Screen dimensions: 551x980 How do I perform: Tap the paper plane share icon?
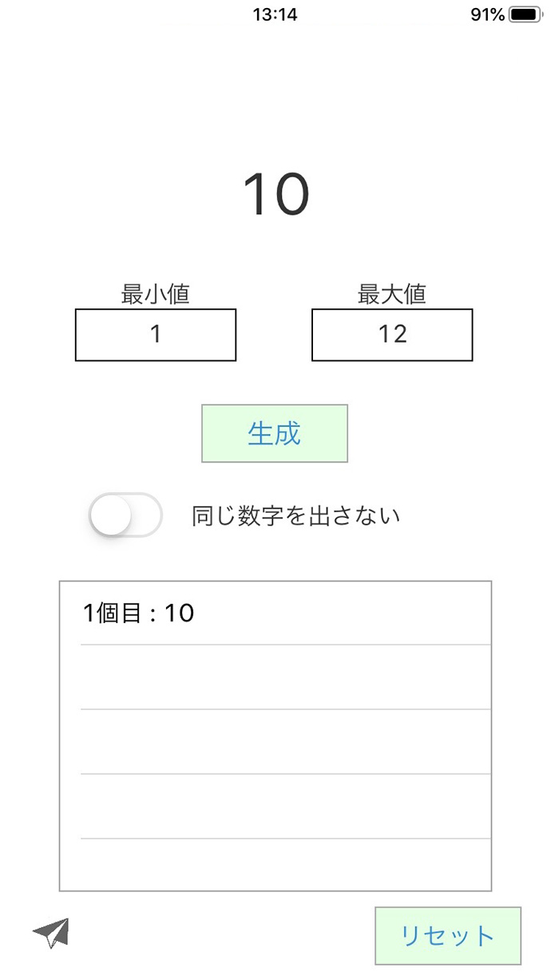pos(51,932)
